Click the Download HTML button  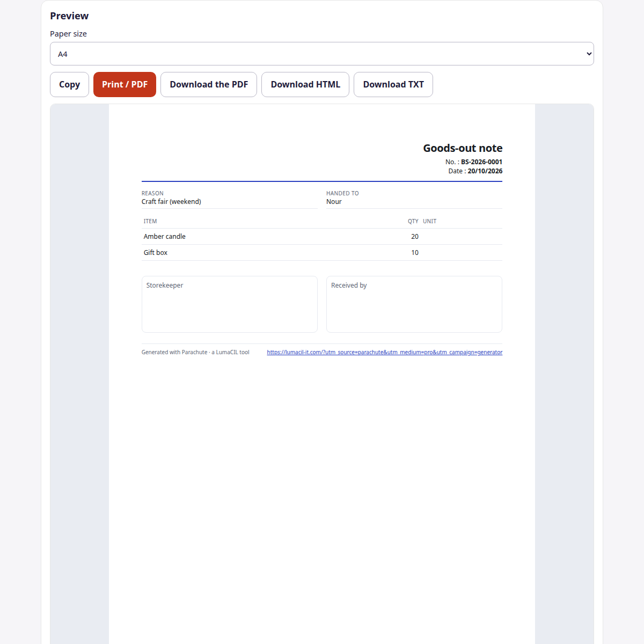(x=305, y=84)
